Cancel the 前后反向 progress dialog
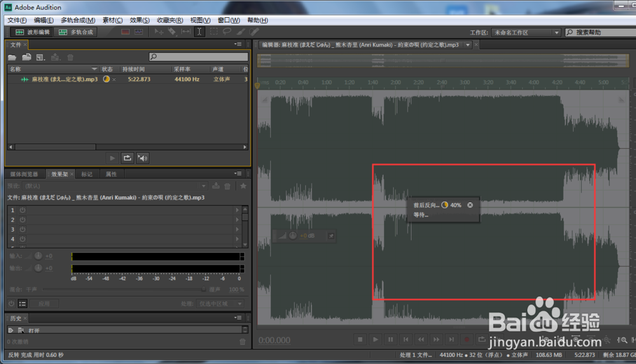 [470, 205]
